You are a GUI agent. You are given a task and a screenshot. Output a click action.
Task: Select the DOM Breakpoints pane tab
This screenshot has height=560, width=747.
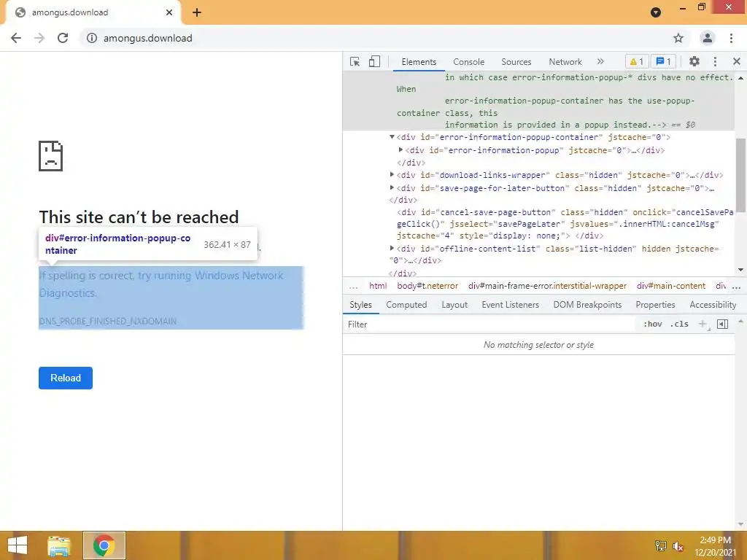587,305
